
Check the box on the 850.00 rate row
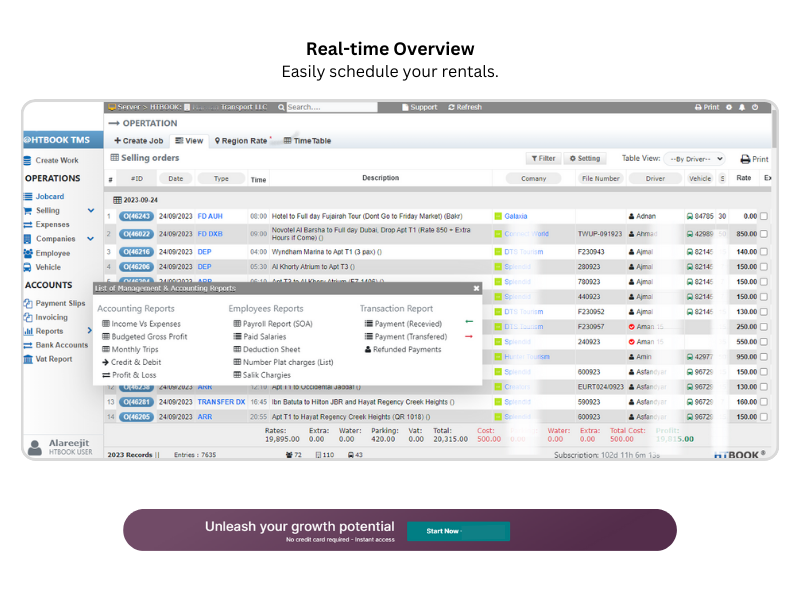coord(764,234)
